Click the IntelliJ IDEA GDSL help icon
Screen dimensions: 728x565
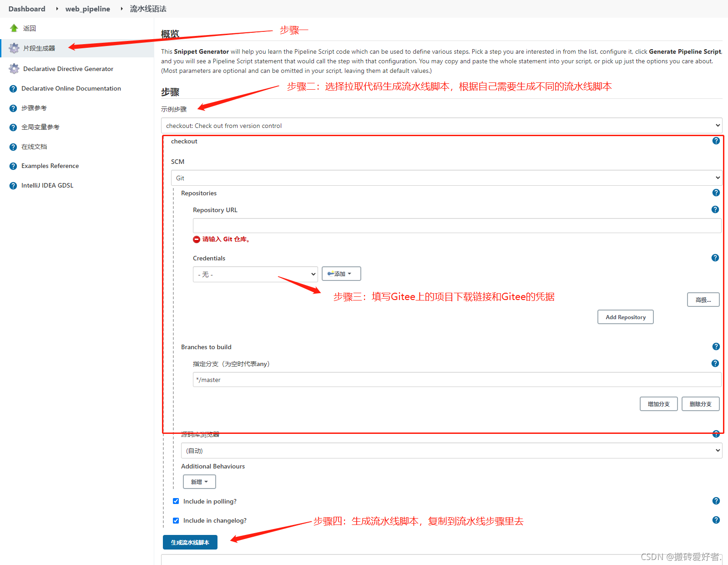13,186
